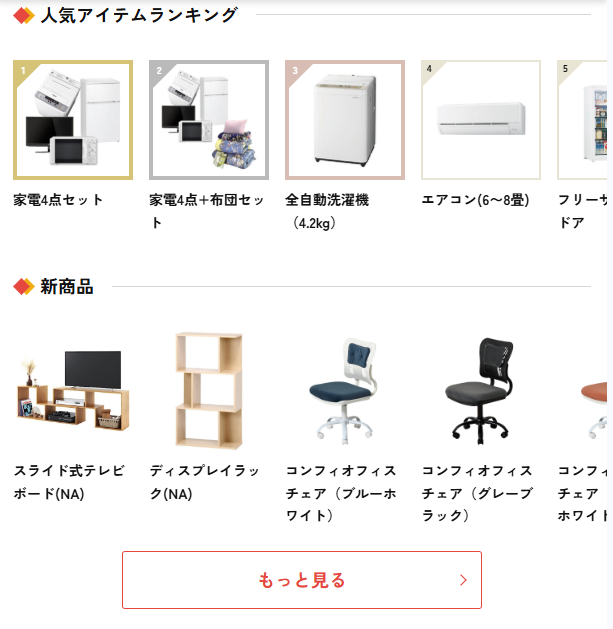
Task: Click the arrow chevron on もっと見る
Action: [463, 580]
